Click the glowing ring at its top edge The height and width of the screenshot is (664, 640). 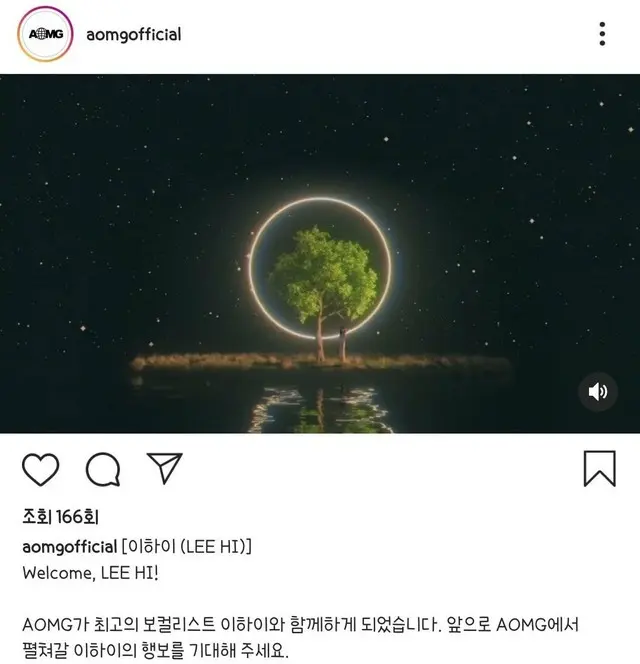tap(320, 199)
